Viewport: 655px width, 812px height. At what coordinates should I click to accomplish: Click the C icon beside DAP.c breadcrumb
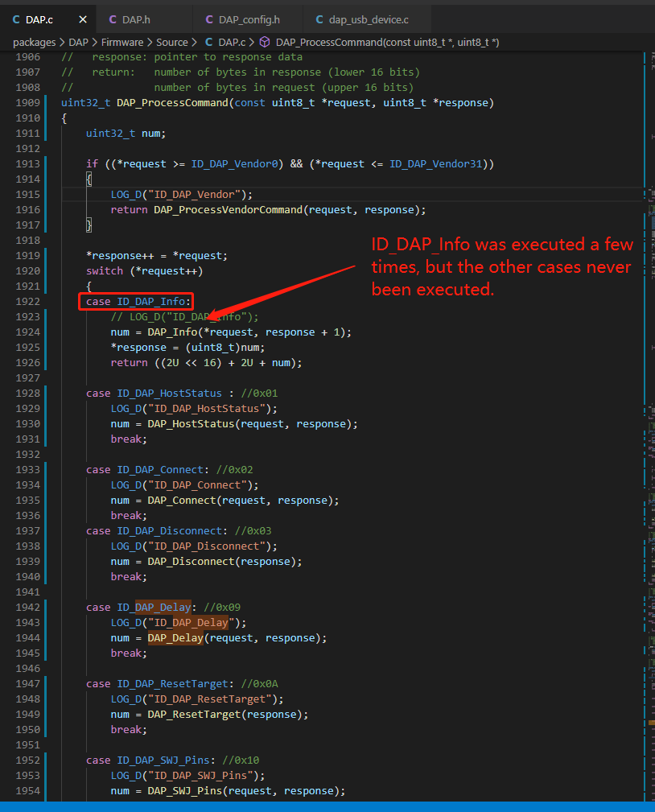[208, 43]
